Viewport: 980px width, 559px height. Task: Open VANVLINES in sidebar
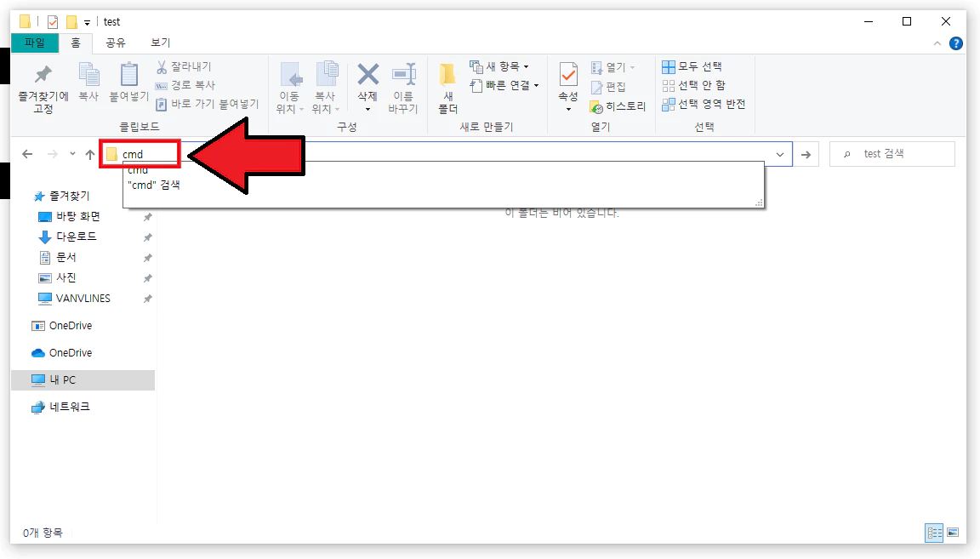(x=74, y=299)
